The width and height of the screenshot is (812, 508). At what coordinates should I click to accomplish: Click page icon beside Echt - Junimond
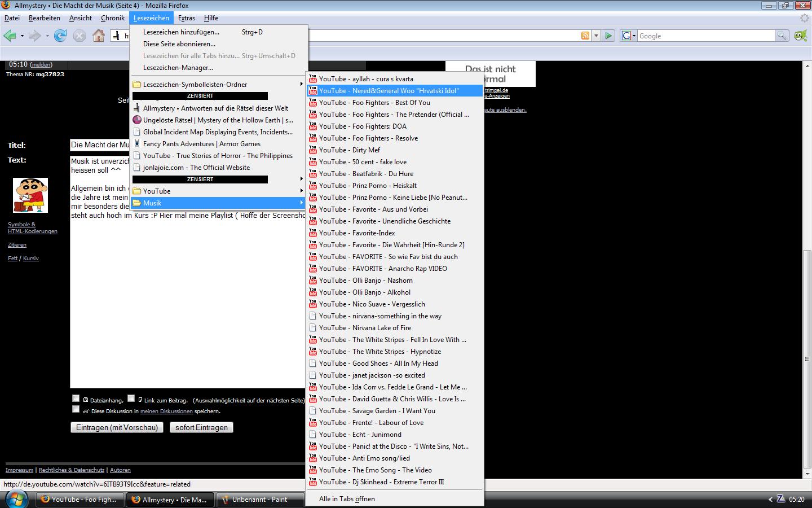313,435
